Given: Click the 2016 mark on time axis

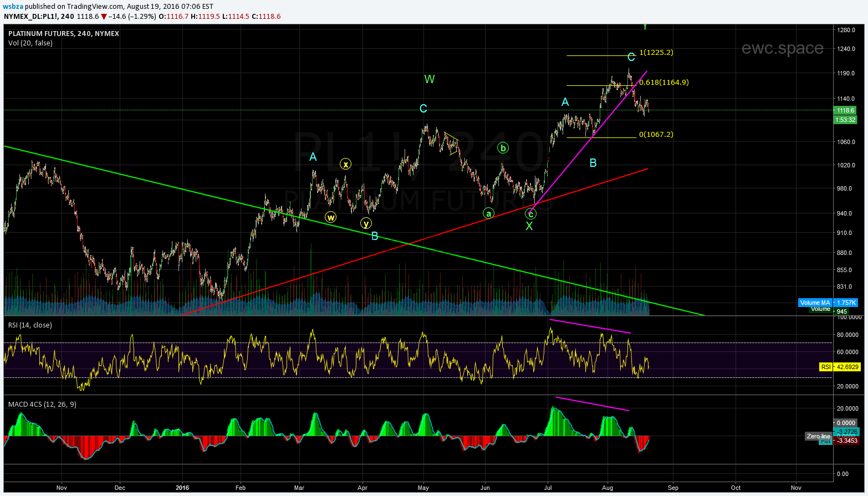Looking at the screenshot, I should (182, 488).
